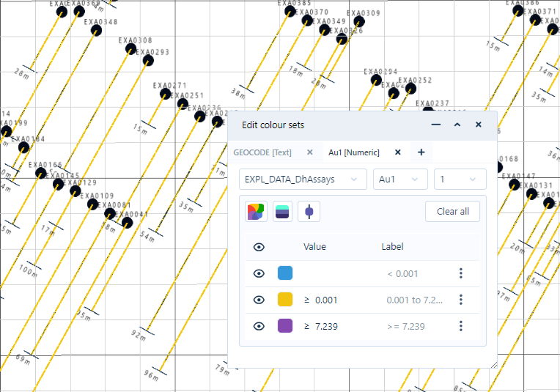The image size is (560, 392).
Task: Select drillhole collar EXA0041
Action: pyautogui.click(x=127, y=223)
